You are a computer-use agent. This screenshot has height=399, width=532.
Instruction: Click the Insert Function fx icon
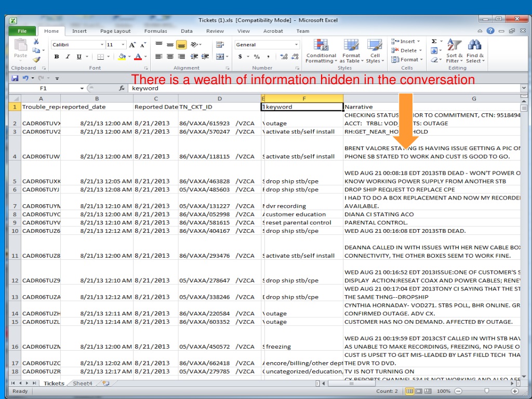click(122, 88)
